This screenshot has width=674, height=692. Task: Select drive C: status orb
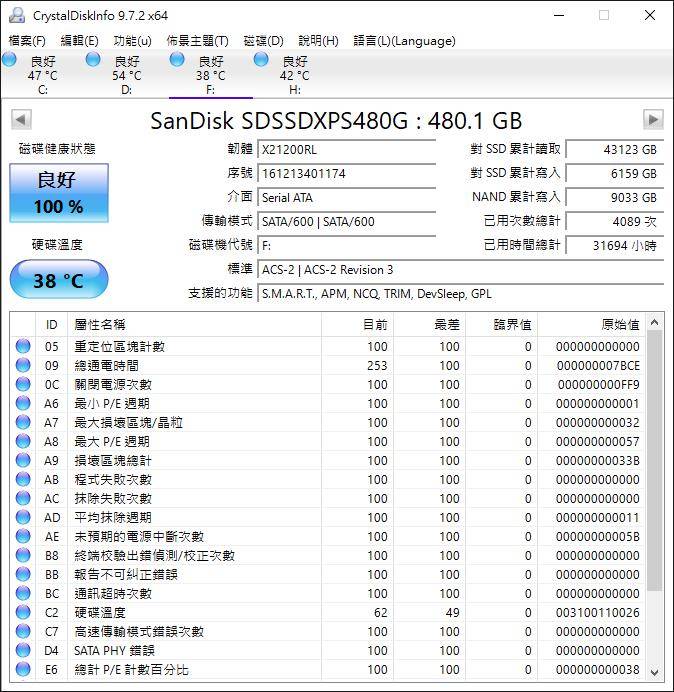pos(10,60)
